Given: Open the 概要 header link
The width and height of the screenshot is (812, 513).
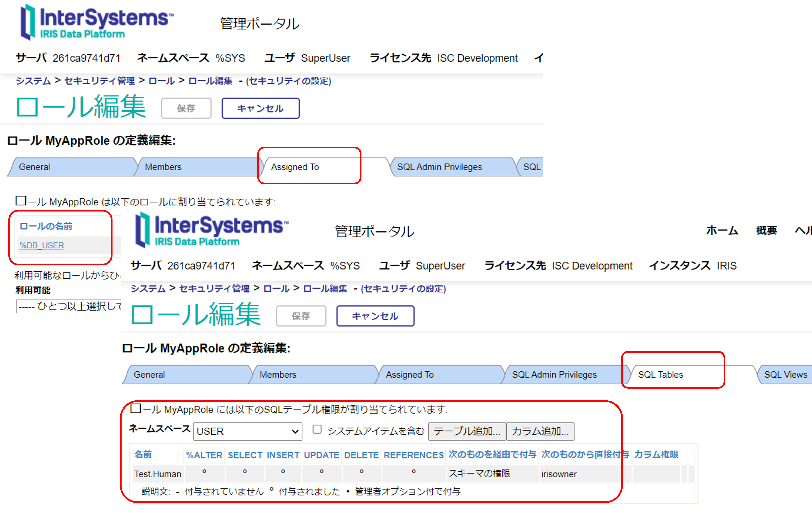Looking at the screenshot, I should pyautogui.click(x=766, y=230).
